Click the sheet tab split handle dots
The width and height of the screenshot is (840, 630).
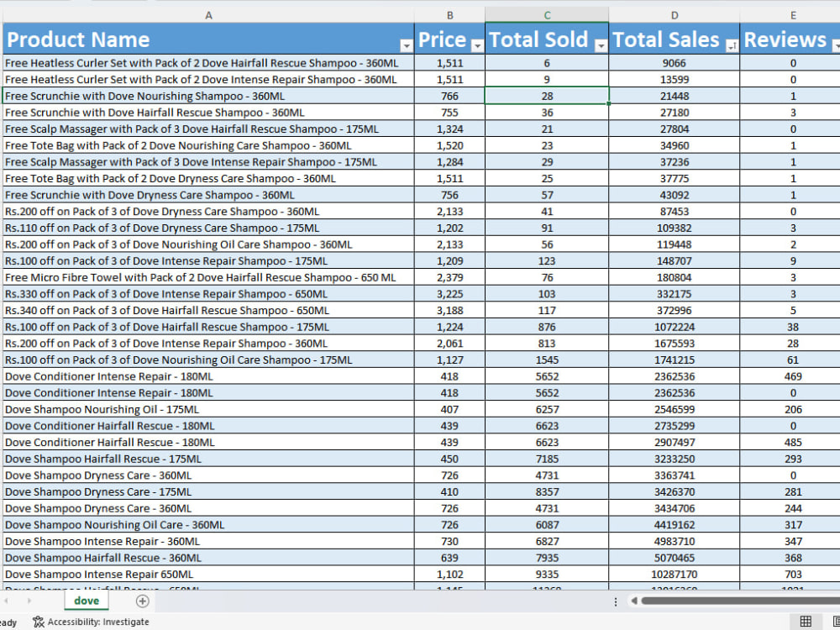(x=616, y=601)
